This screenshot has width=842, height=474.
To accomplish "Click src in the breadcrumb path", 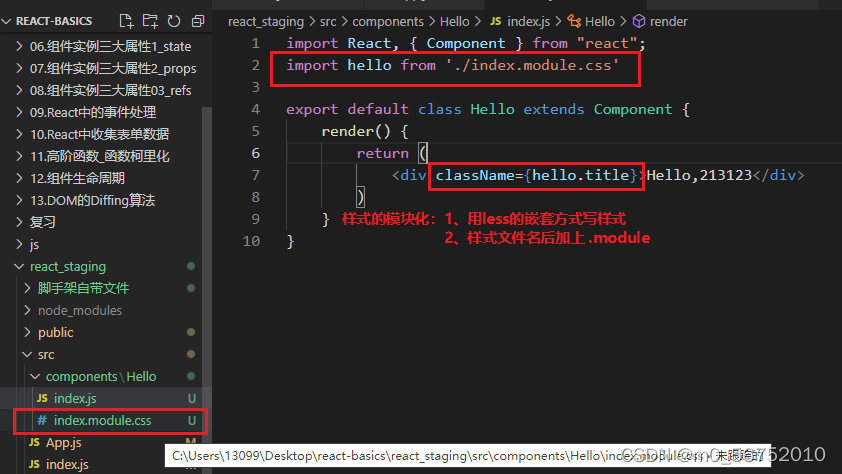I will tap(328, 21).
